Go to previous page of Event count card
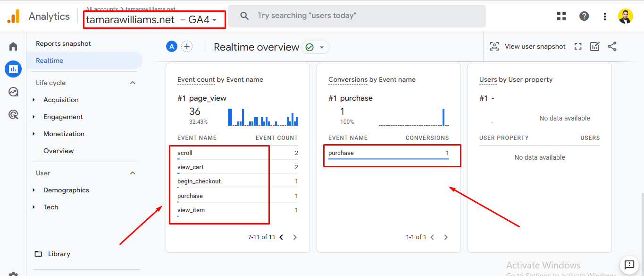 281,237
